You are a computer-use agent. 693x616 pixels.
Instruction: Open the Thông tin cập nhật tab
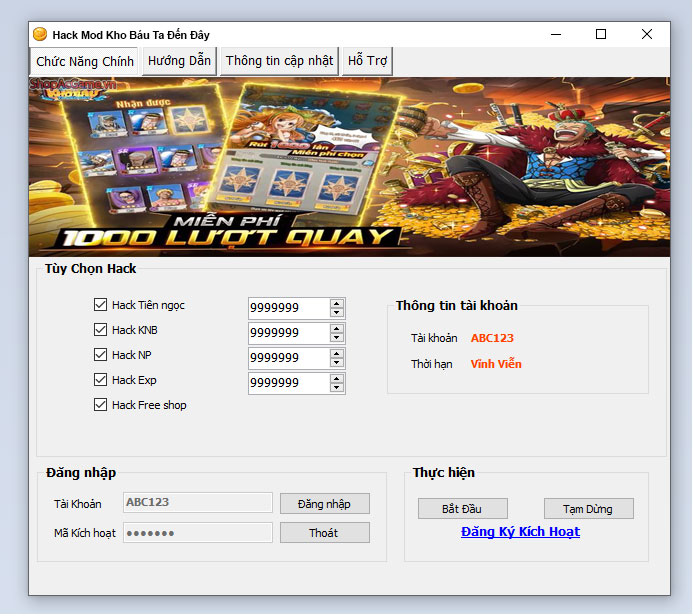(x=279, y=61)
